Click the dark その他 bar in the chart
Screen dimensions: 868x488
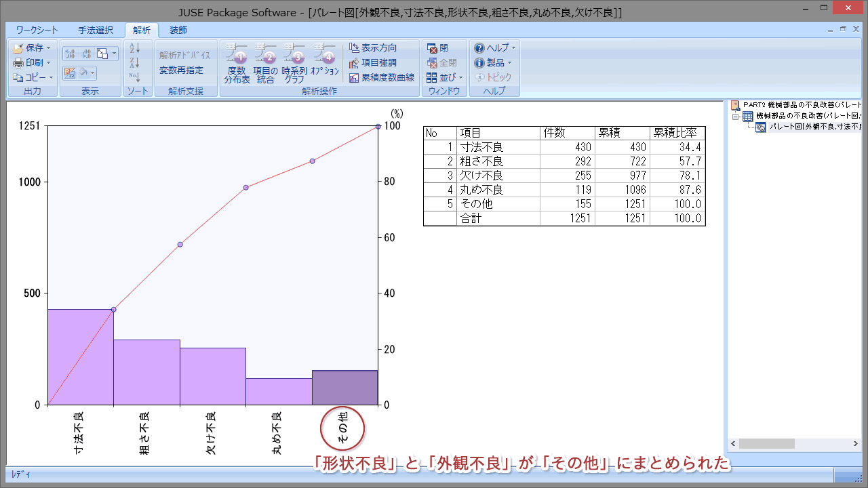(344, 388)
